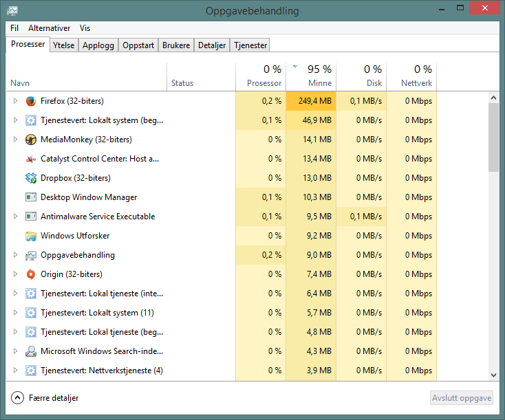Image resolution: width=505 pixels, height=420 pixels.
Task: Select Firefox memory value 249,4 MB
Action: (311, 101)
